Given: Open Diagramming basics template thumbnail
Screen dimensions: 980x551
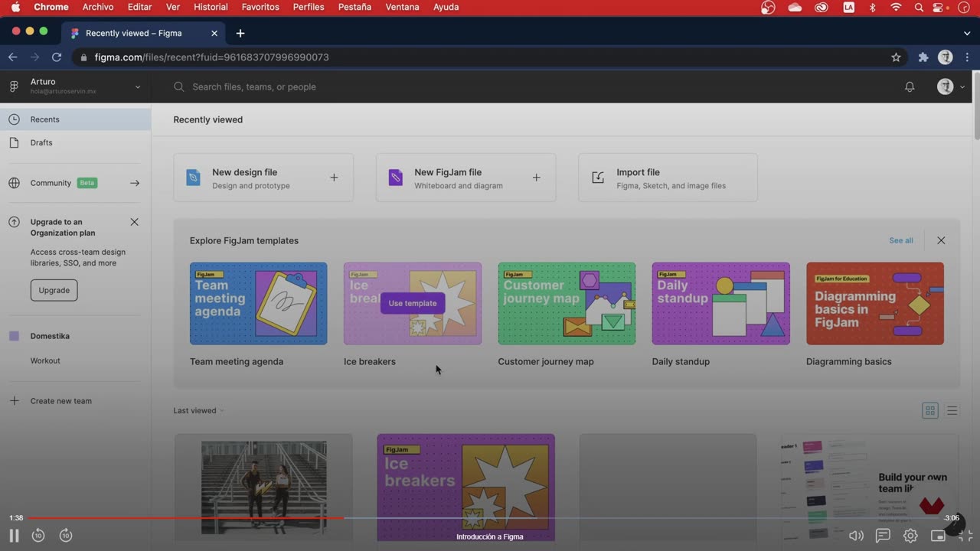Looking at the screenshot, I should point(875,304).
